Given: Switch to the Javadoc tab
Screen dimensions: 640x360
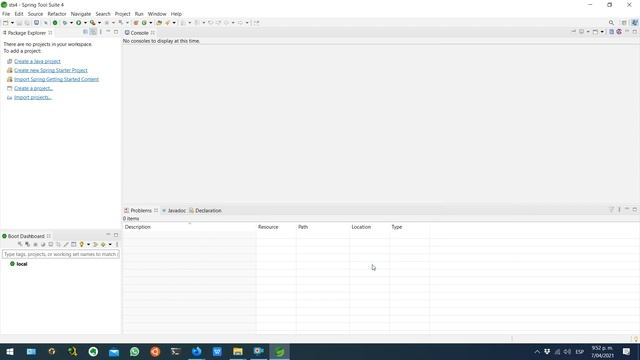Looking at the screenshot, I should pos(174,211).
